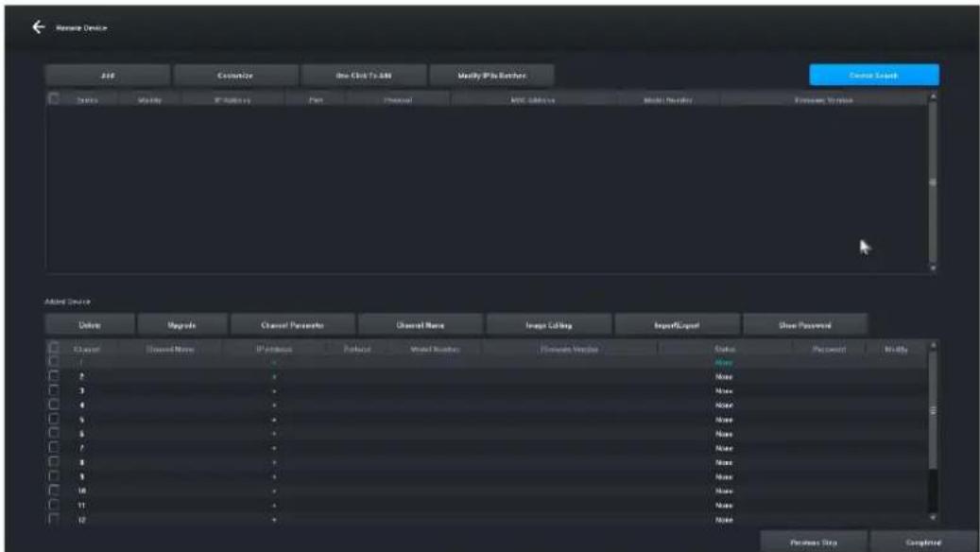Go back using the Remote Device arrow
Viewport: 980px width, 552px height.
[39, 27]
